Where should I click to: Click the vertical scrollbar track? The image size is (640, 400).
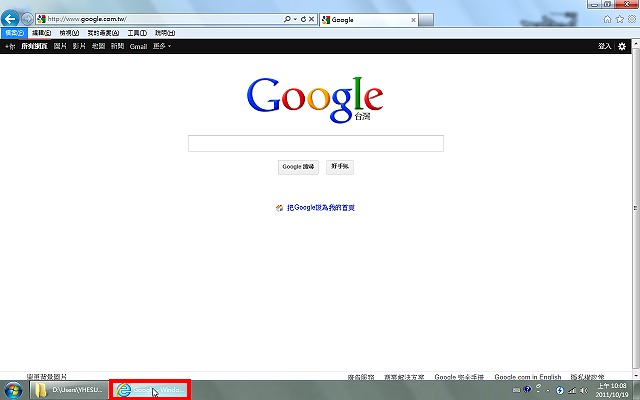(x=636, y=208)
